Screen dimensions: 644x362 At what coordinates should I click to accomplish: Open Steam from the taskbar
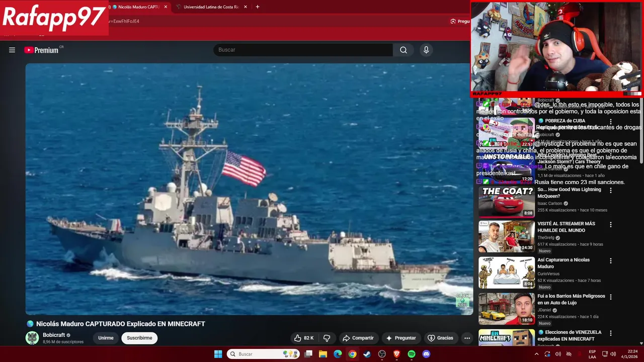(x=367, y=354)
